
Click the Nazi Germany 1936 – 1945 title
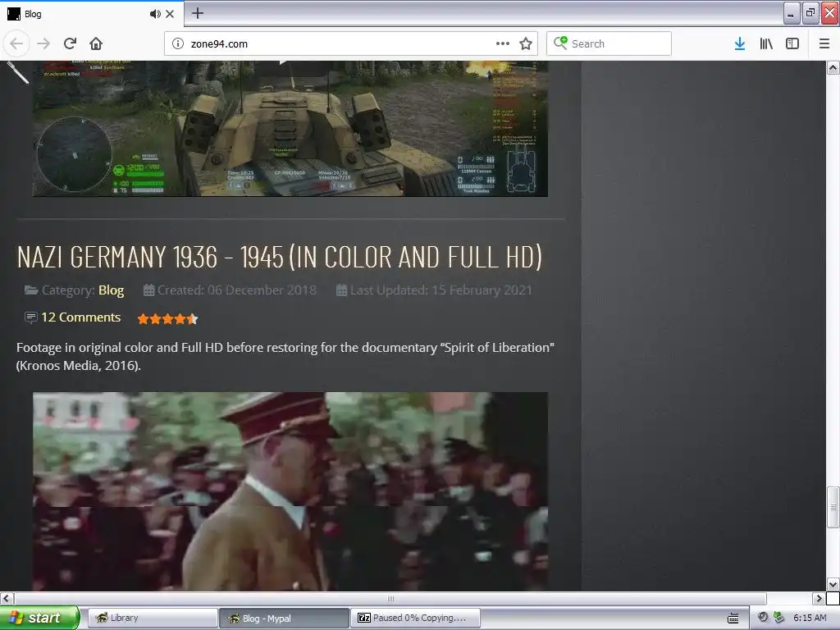pyautogui.click(x=279, y=257)
